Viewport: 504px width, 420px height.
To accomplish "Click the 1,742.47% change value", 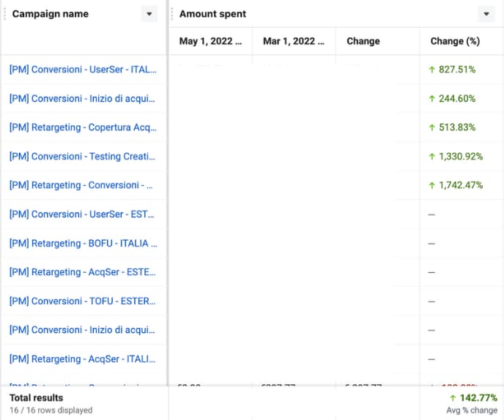I will [x=461, y=185].
